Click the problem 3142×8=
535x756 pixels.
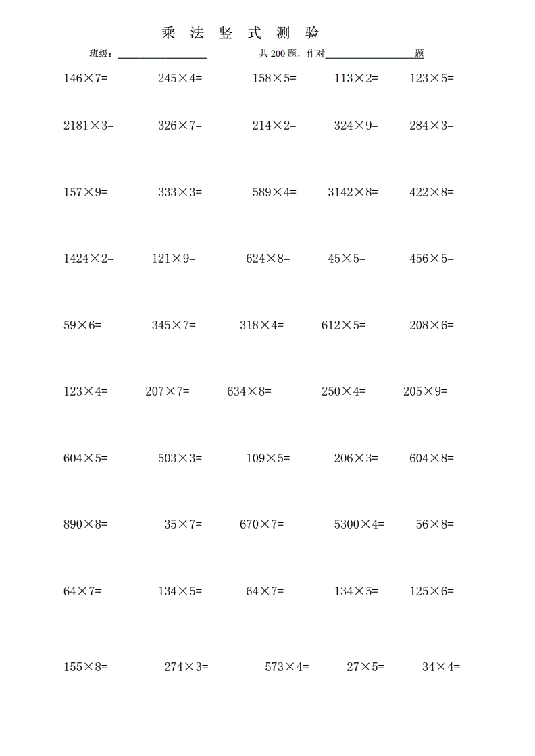tap(353, 192)
